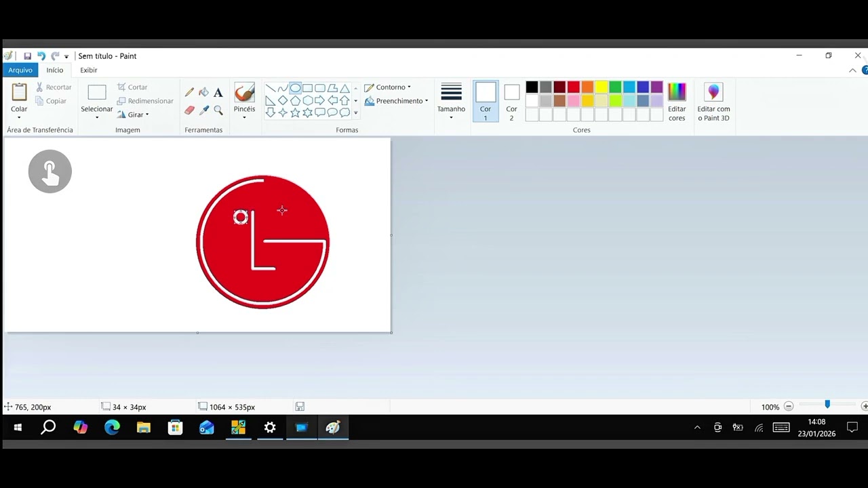Open File Explorer from taskbar
Viewport: 868px width, 488px height.
point(144,428)
